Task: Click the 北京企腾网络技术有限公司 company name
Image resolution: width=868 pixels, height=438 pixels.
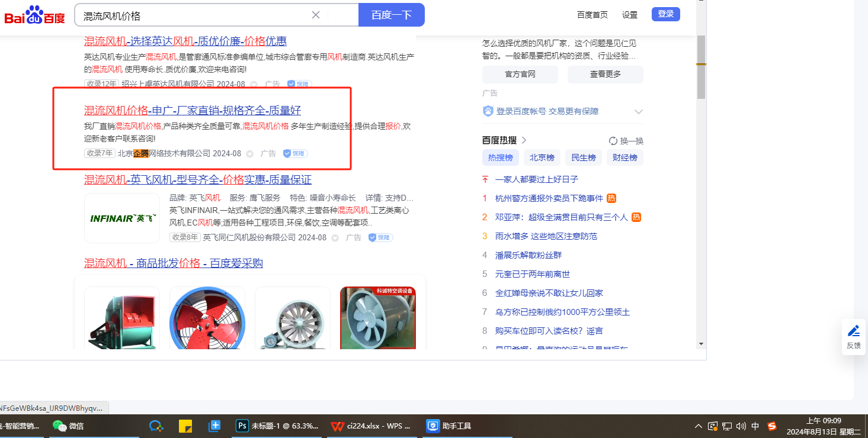Action: pyautogui.click(x=164, y=153)
